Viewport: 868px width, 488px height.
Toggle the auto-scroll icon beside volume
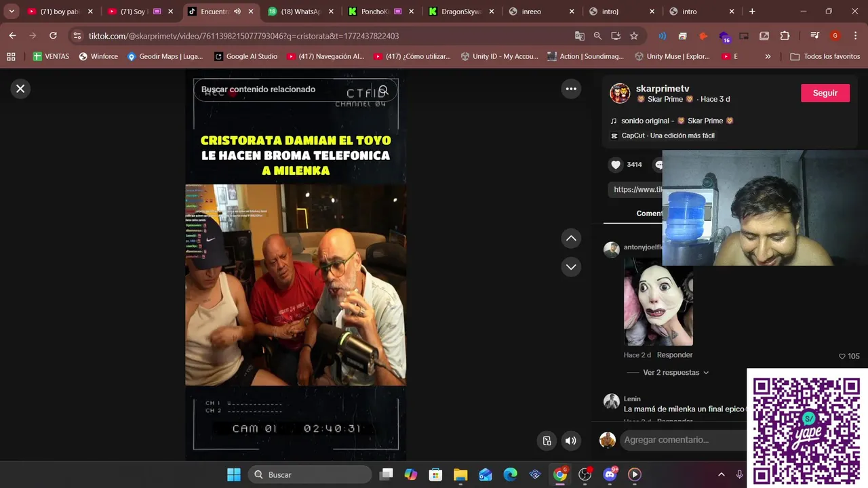point(547,441)
